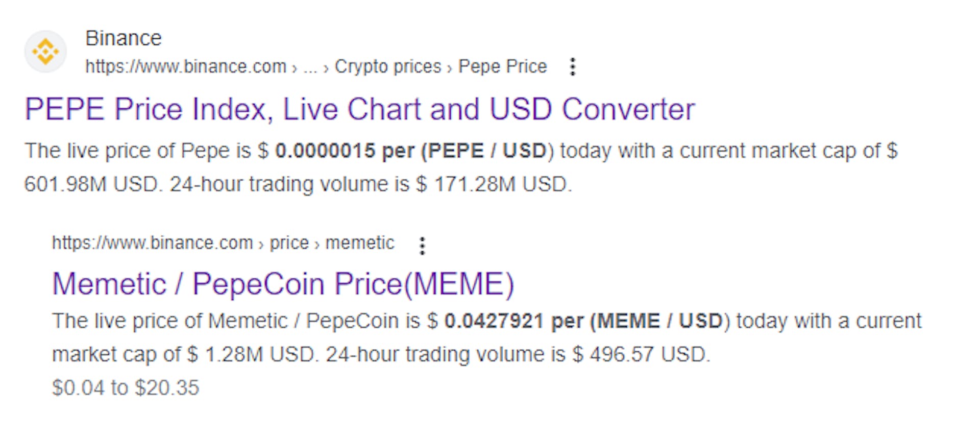Screen dimensions: 980x436
Task: Click the $0.04 to $20.35 price range
Action: click(126, 388)
